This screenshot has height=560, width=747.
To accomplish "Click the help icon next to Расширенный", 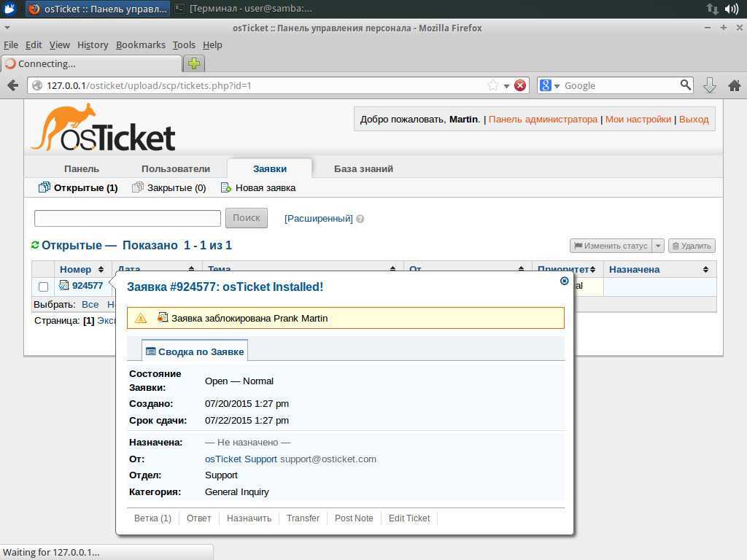I will click(x=360, y=219).
